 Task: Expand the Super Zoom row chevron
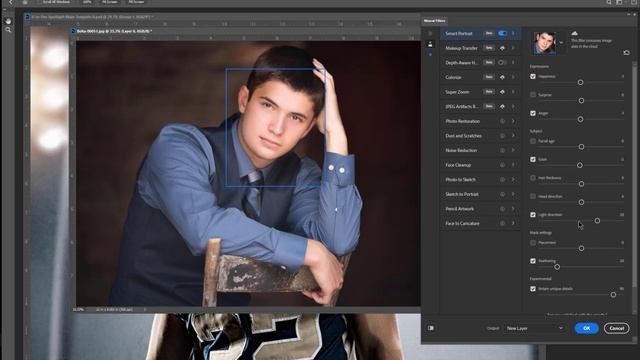click(513, 92)
